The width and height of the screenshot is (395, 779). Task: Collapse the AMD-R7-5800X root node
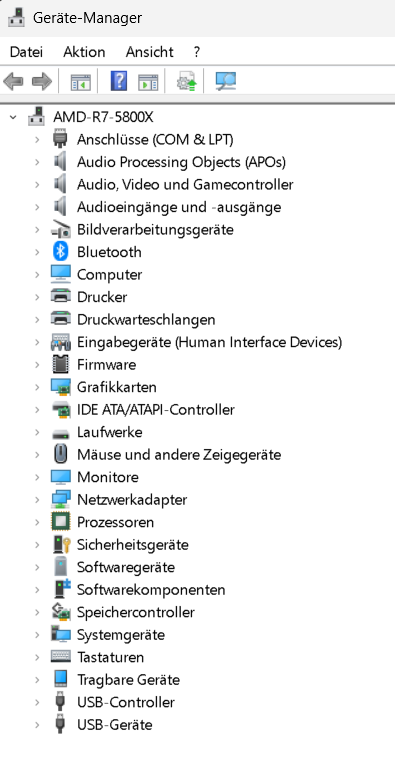(13, 118)
